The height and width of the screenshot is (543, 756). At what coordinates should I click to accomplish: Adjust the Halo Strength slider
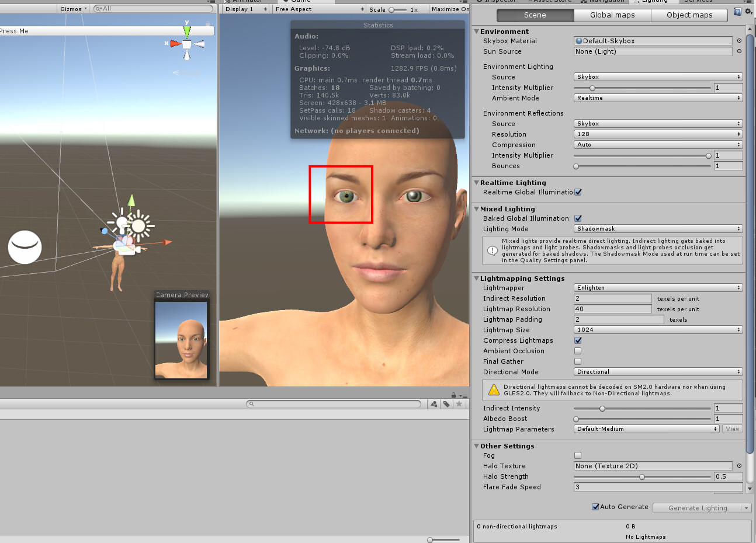[x=642, y=476]
